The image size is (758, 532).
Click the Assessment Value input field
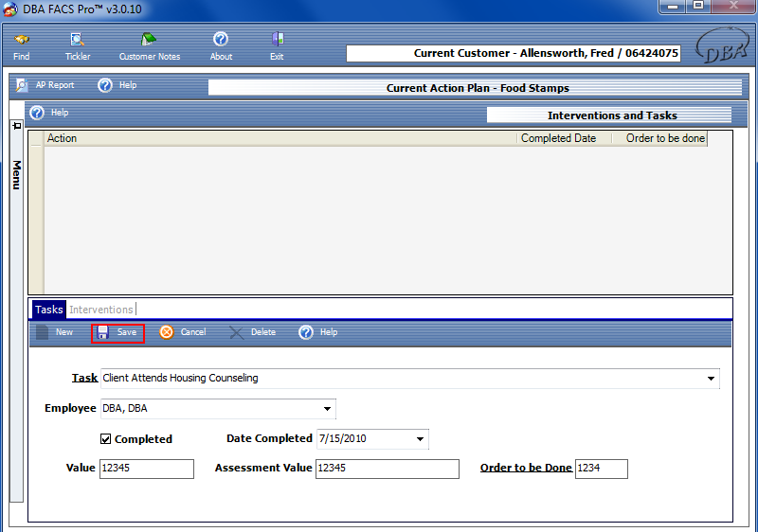click(x=387, y=469)
